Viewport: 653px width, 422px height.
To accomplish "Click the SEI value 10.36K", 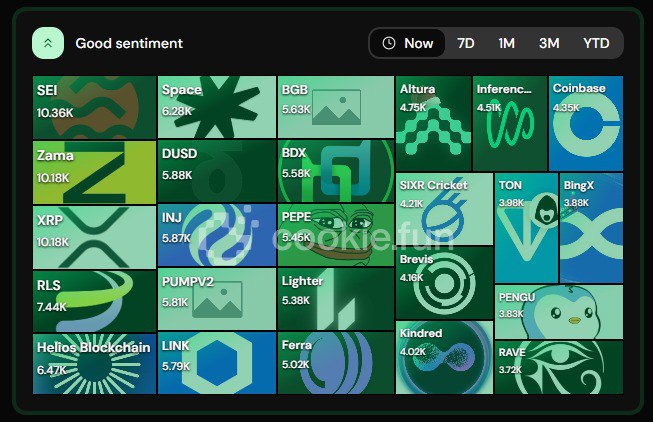I will click(x=55, y=113).
